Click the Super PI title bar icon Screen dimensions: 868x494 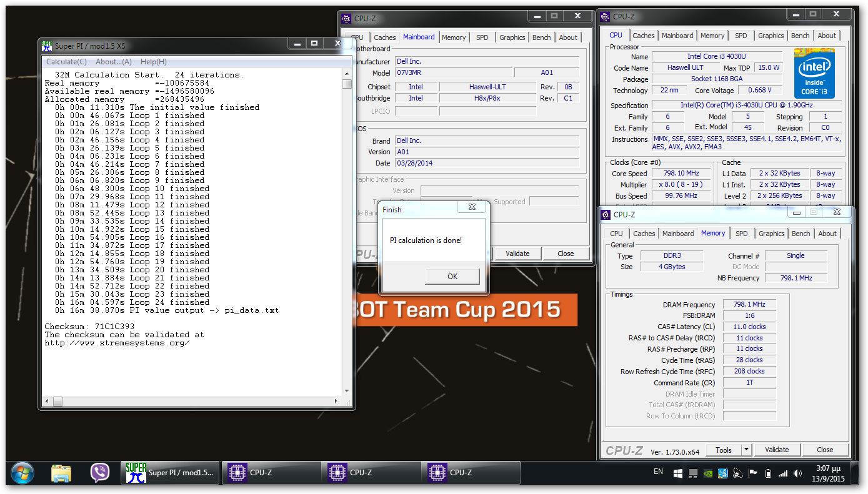click(47, 46)
